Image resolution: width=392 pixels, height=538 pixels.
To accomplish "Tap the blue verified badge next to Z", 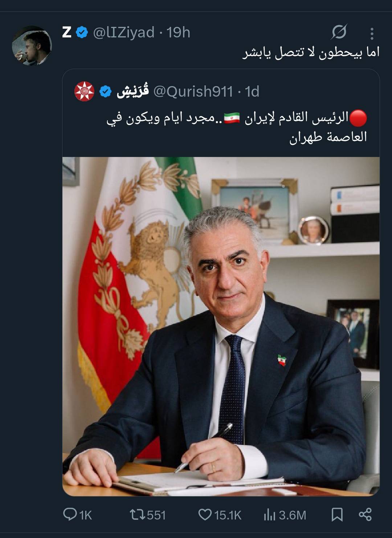I will [x=82, y=32].
